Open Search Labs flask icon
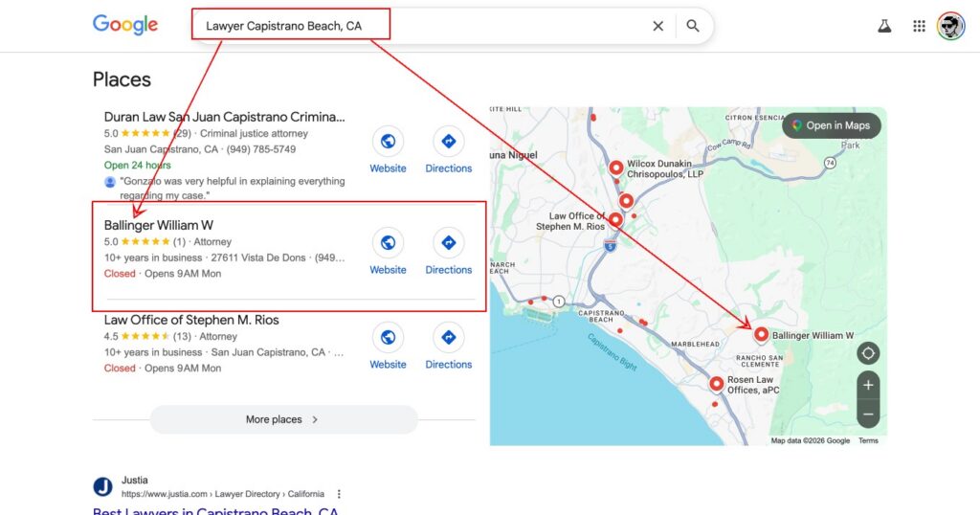Image resolution: width=980 pixels, height=515 pixels. pos(884,26)
